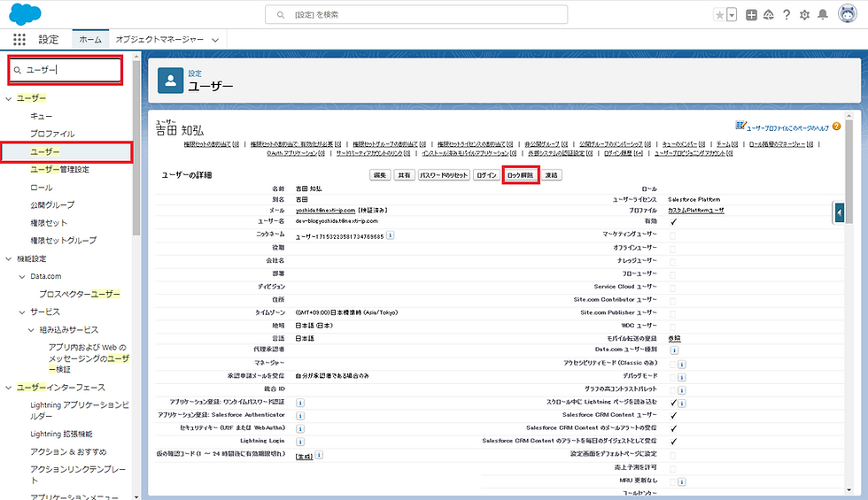The height and width of the screenshot is (500, 868).
Task: Click the ロック解除 button
Action: tap(521, 175)
